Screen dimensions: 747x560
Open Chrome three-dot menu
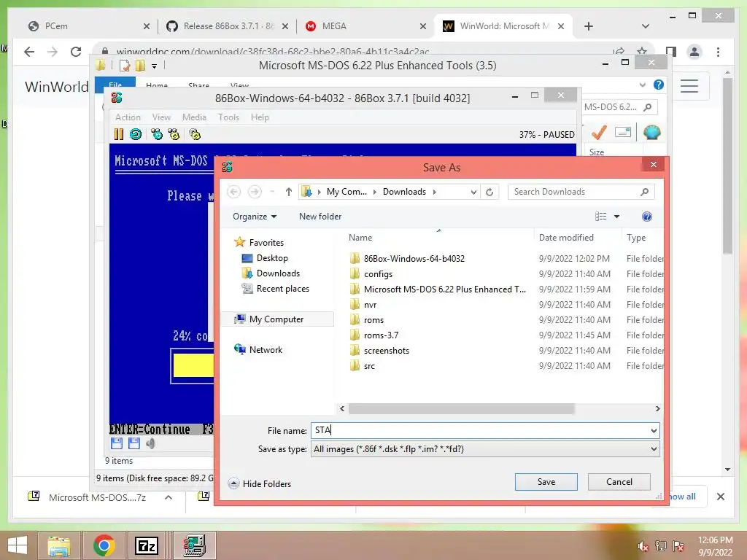(x=718, y=52)
